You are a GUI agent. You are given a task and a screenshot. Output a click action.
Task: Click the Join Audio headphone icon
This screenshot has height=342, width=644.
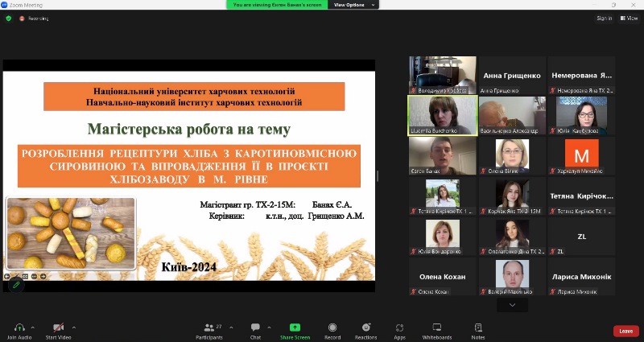pos(19,328)
